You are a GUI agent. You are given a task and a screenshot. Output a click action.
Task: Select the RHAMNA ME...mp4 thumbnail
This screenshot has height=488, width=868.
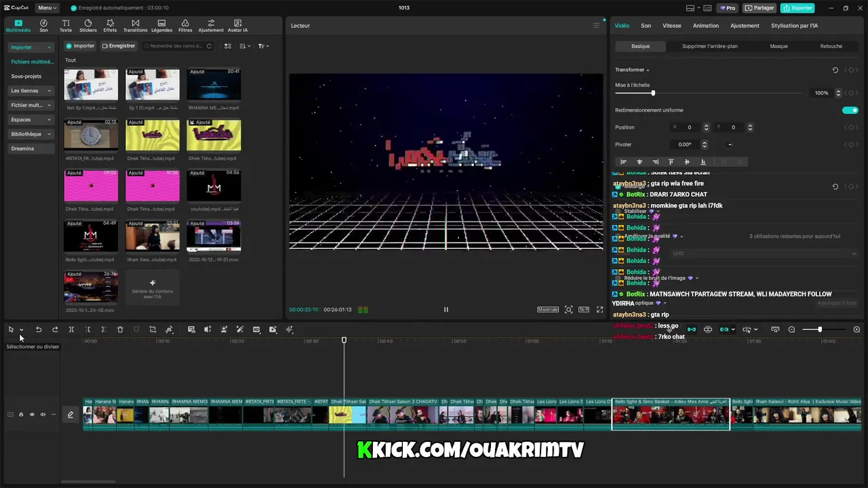point(214,84)
